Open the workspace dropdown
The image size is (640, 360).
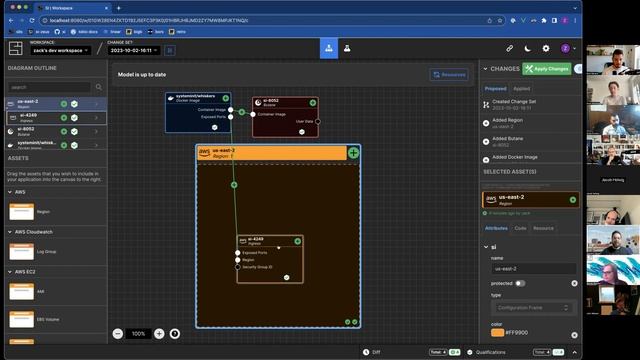tap(60, 51)
